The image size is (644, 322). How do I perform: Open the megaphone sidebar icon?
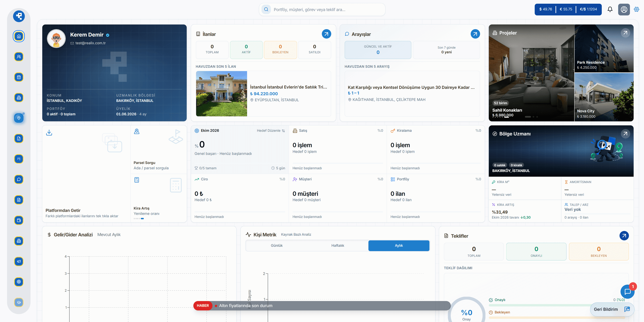(x=19, y=261)
